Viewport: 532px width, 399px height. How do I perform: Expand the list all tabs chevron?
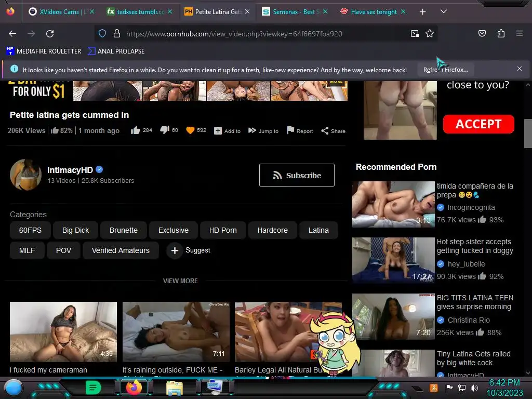point(444,11)
